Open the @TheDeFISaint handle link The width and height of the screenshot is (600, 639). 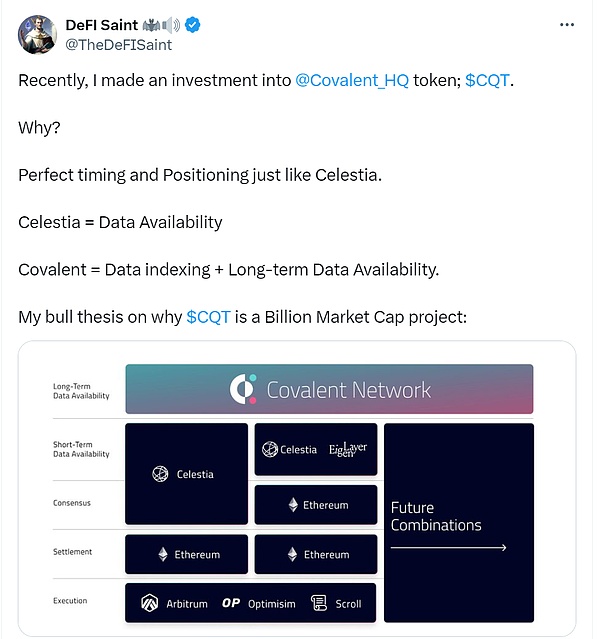tap(119, 44)
